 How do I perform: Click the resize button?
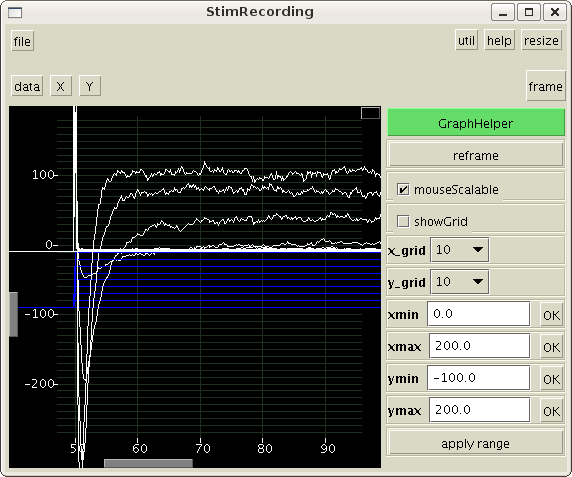[541, 40]
